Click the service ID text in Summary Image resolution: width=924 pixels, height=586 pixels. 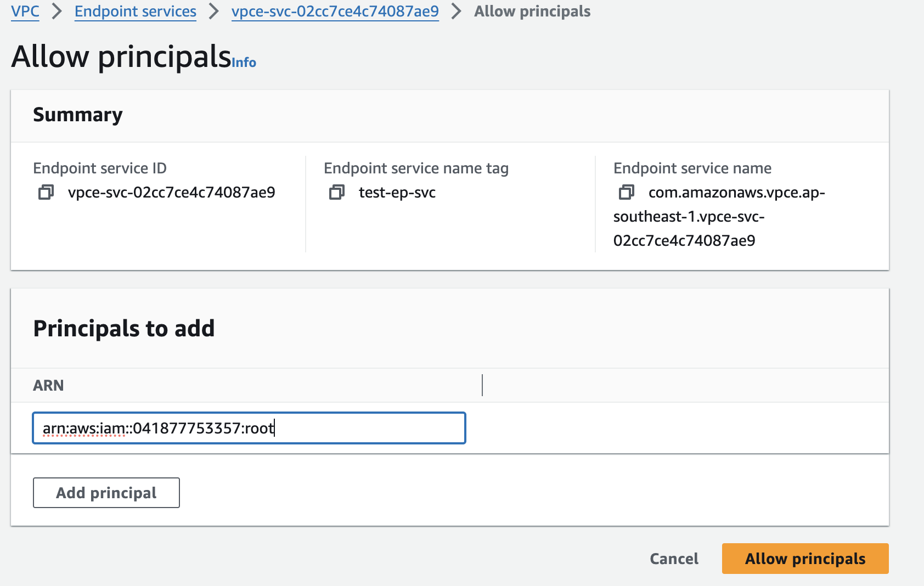171,193
